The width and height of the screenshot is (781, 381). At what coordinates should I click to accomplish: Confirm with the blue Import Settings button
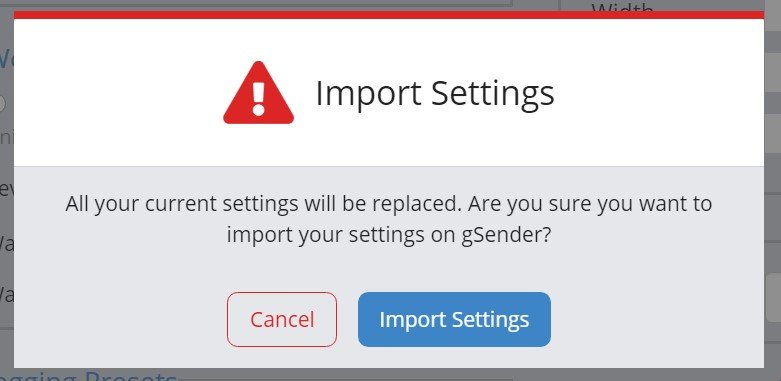click(454, 319)
